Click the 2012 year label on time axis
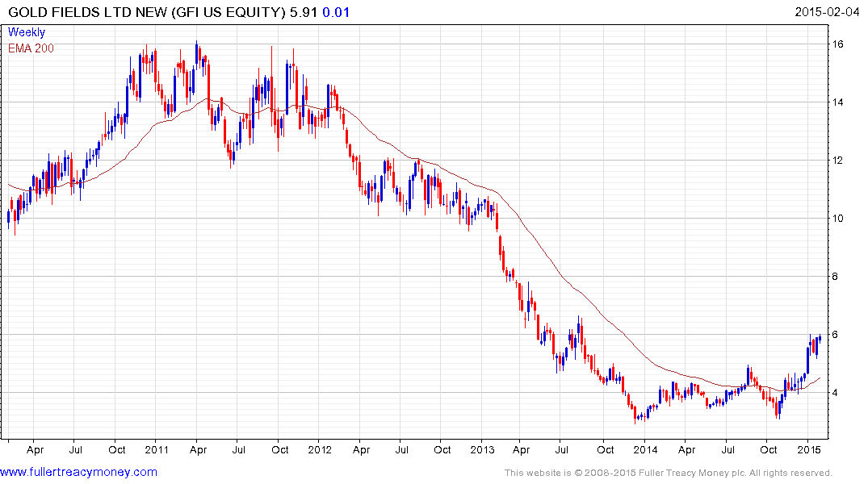868x484 pixels. pyautogui.click(x=320, y=449)
